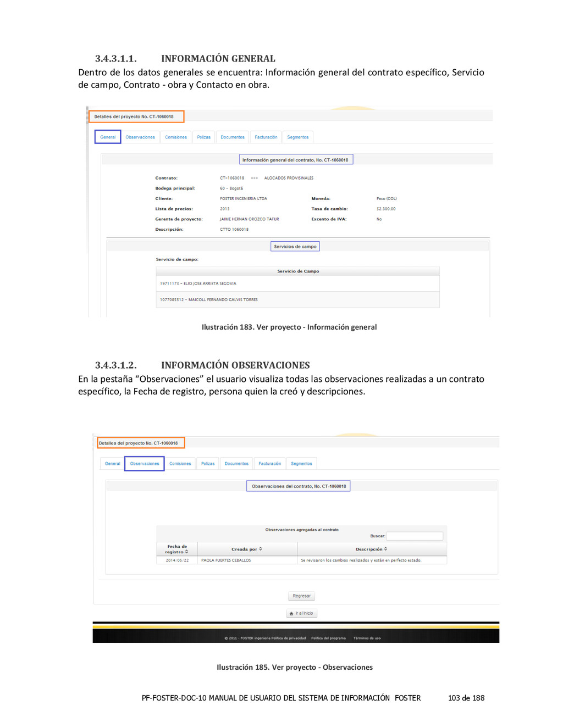Open Política de privacidad footer link
This screenshot has height=728, width=563.
(x=288, y=638)
